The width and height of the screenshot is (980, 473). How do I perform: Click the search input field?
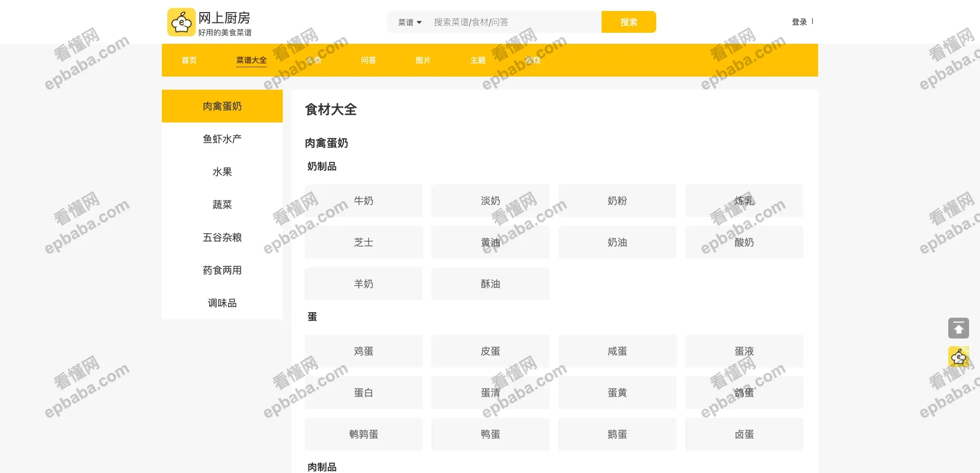[514, 22]
